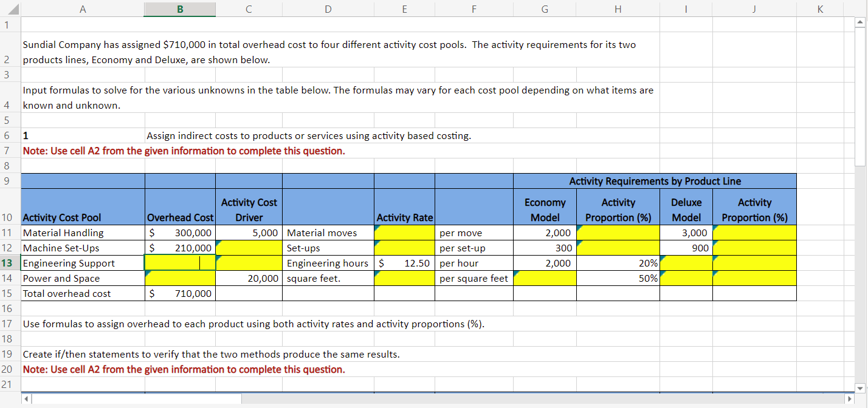The height and width of the screenshot is (408, 868).
Task: Click the 'Material moves' cell
Action: [x=328, y=233]
